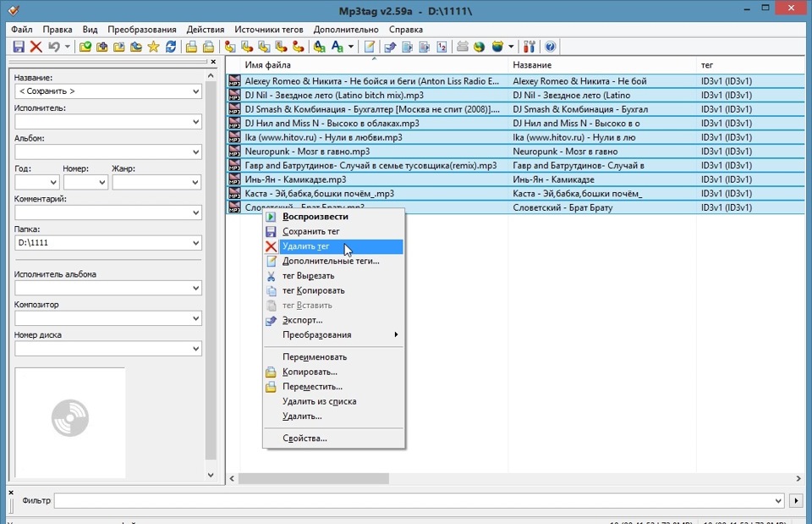The height and width of the screenshot is (524, 812).
Task: Close the filter bar with its X button
Action: [x=11, y=493]
